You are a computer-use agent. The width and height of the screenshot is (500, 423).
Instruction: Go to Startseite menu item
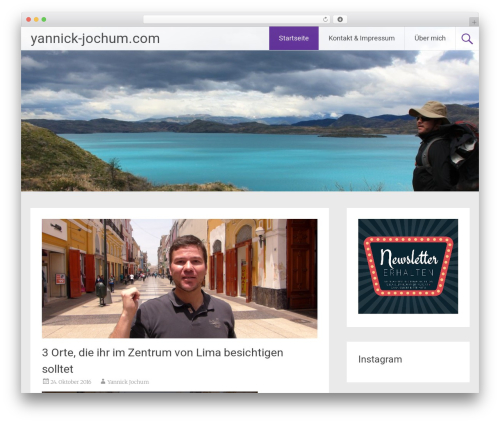tap(294, 38)
